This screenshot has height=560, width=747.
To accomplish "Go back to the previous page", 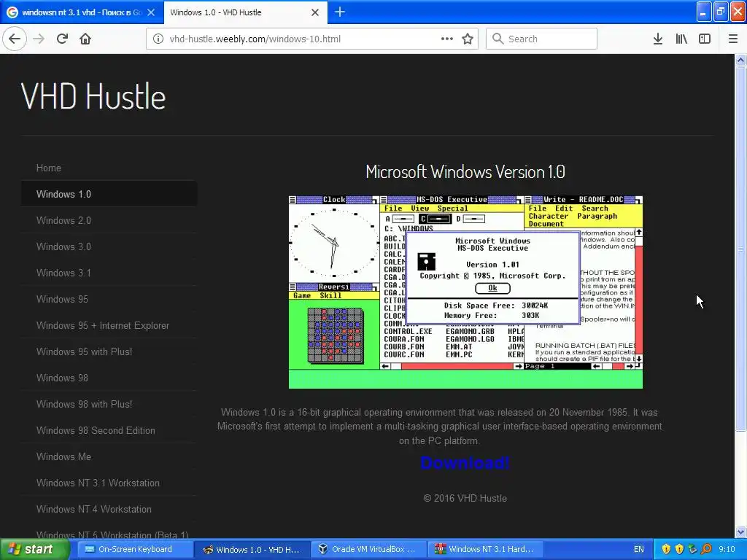I will [x=15, y=39].
